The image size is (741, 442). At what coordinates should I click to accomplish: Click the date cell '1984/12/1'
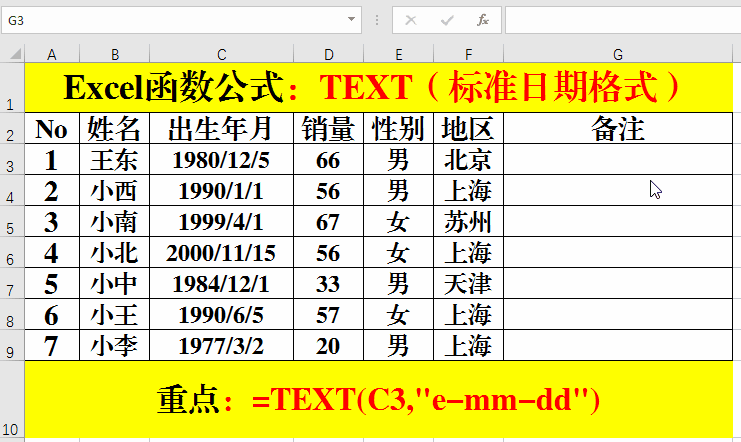221,283
